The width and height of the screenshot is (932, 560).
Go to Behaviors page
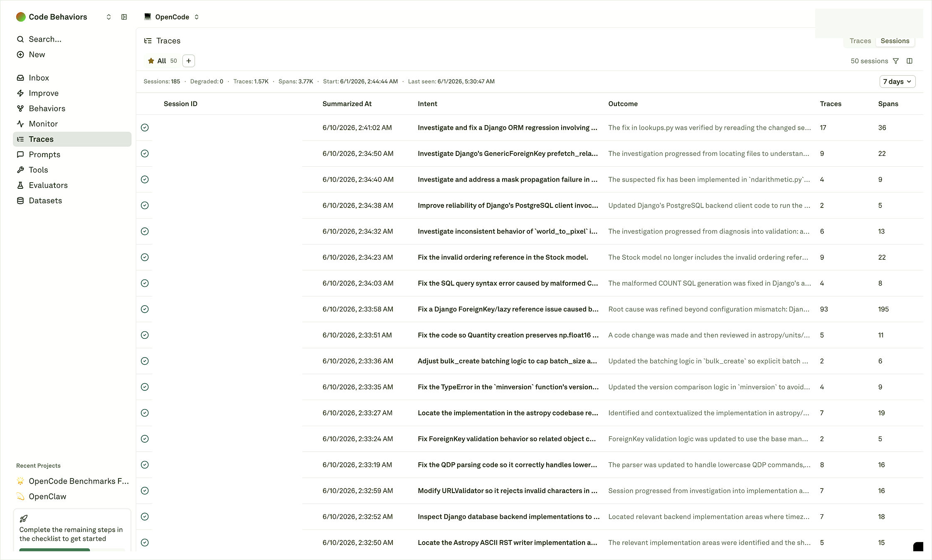tap(72, 109)
